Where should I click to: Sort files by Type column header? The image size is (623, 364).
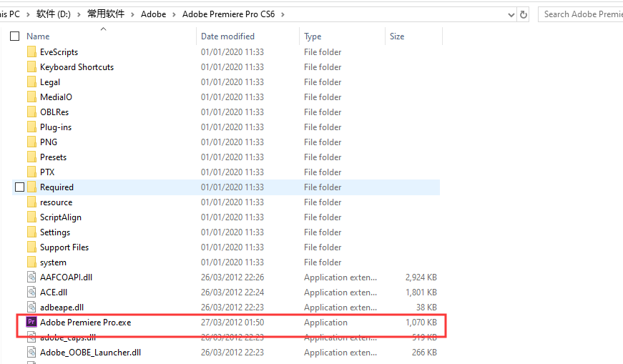[x=313, y=36]
